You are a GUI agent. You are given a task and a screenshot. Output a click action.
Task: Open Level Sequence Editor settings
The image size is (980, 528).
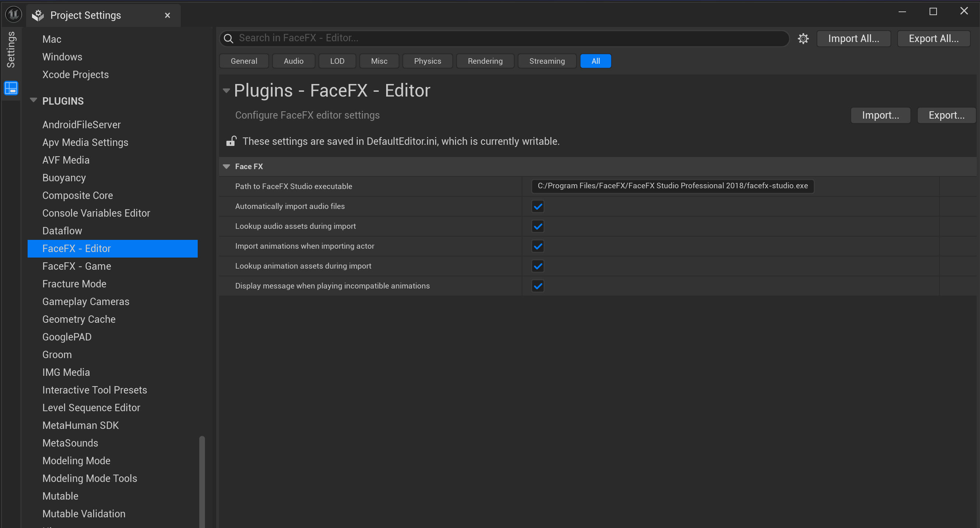91,408
